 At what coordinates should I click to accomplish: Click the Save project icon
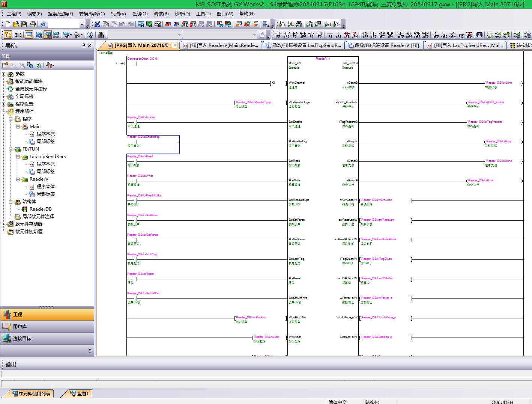pyautogui.click(x=24, y=24)
